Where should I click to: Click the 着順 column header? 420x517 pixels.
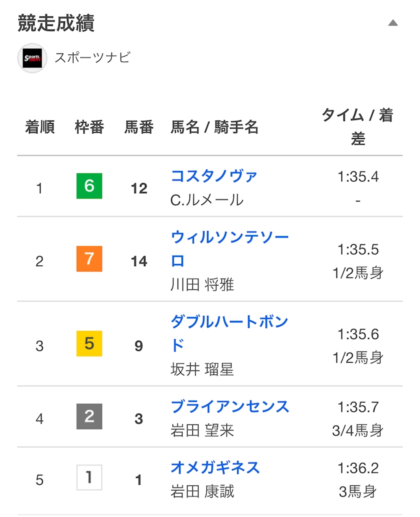pos(40,127)
